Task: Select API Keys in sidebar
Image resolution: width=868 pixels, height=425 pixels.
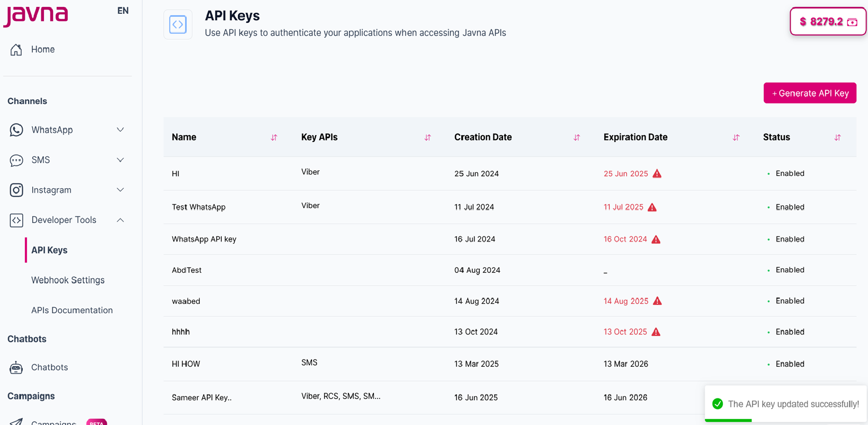Action: (49, 250)
